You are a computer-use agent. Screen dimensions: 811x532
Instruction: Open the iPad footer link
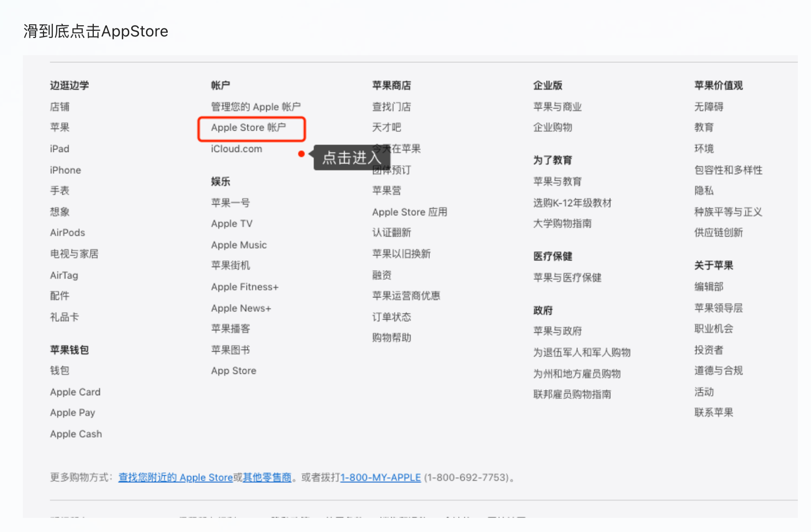[x=60, y=149]
